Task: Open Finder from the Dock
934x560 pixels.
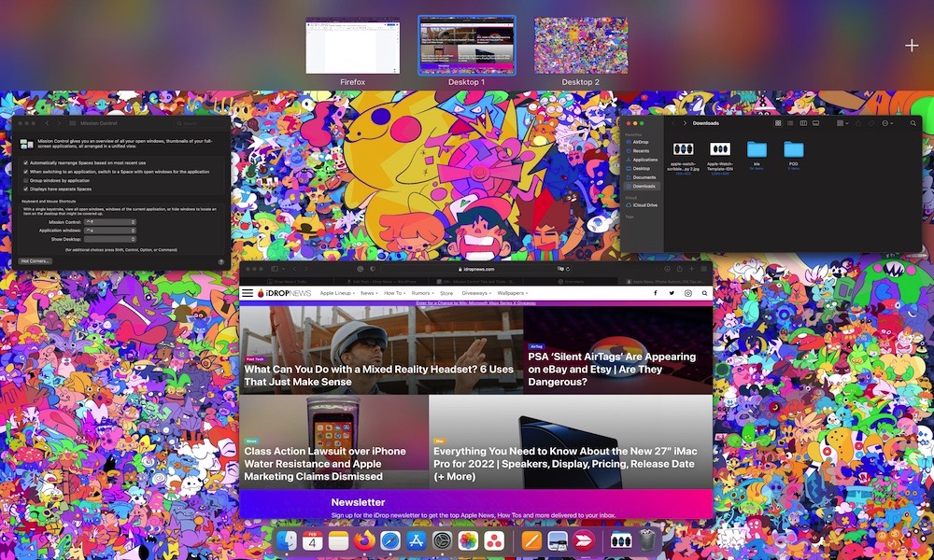Action: (287, 540)
